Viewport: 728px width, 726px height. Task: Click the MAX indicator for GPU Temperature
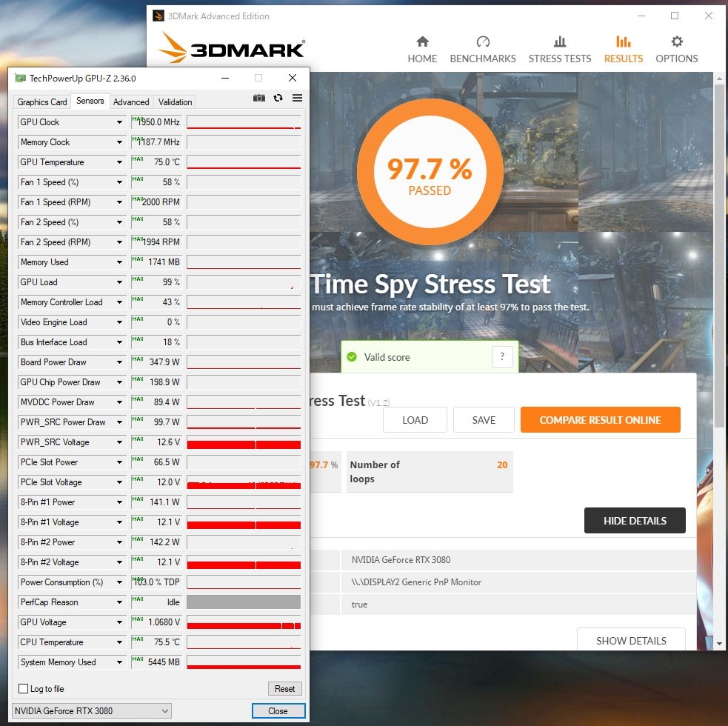coord(138,159)
